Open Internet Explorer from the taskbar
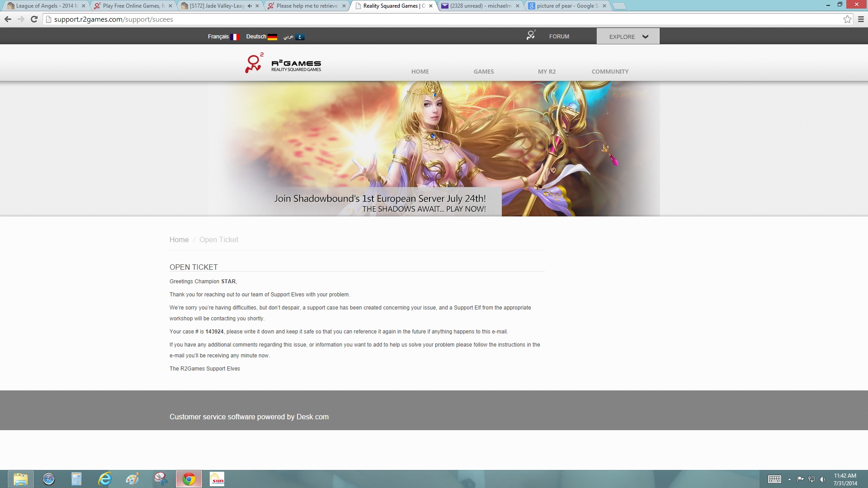The width and height of the screenshot is (868, 488). (105, 479)
